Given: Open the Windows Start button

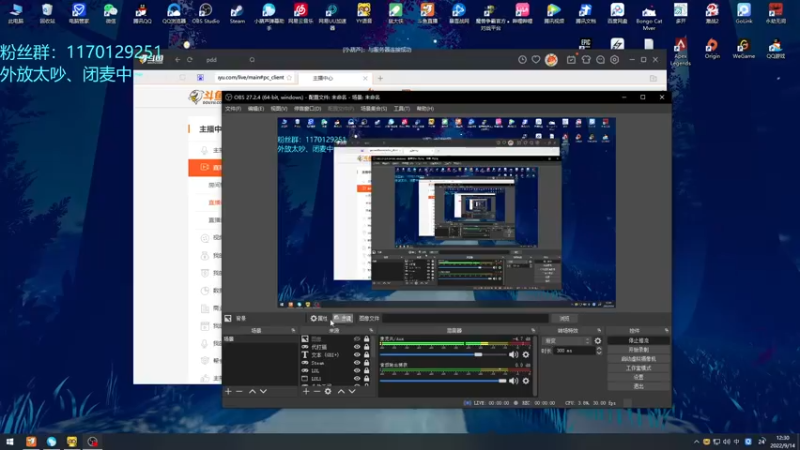Looking at the screenshot, I should (10, 441).
